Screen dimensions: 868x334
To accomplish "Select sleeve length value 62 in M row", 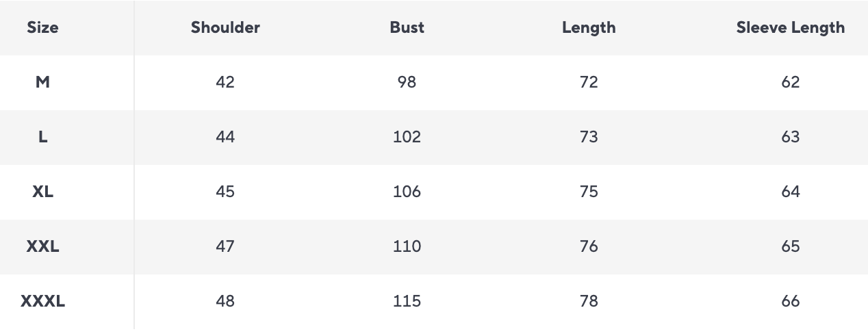I will point(790,82).
